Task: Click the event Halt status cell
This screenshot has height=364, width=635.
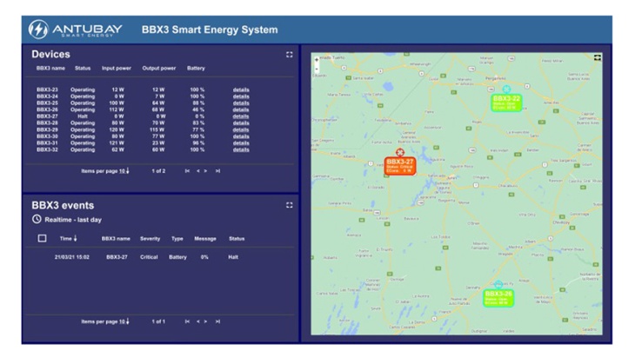Action: point(233,257)
